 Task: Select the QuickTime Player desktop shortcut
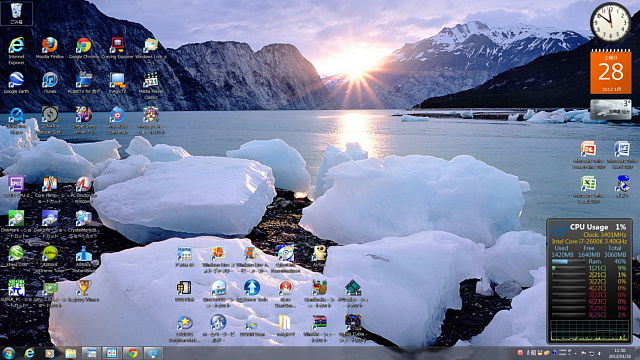point(16,120)
